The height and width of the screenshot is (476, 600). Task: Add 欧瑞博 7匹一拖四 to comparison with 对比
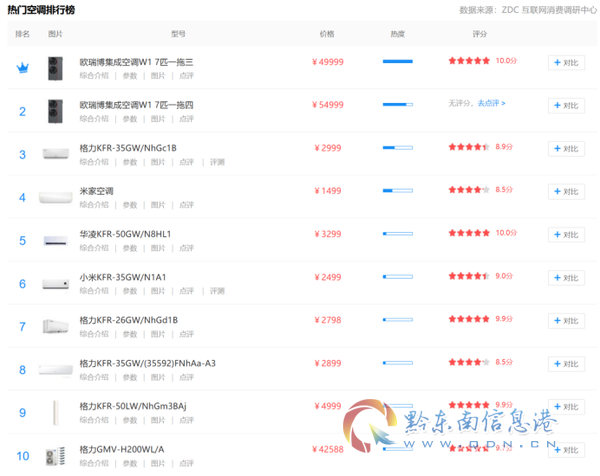click(x=566, y=106)
